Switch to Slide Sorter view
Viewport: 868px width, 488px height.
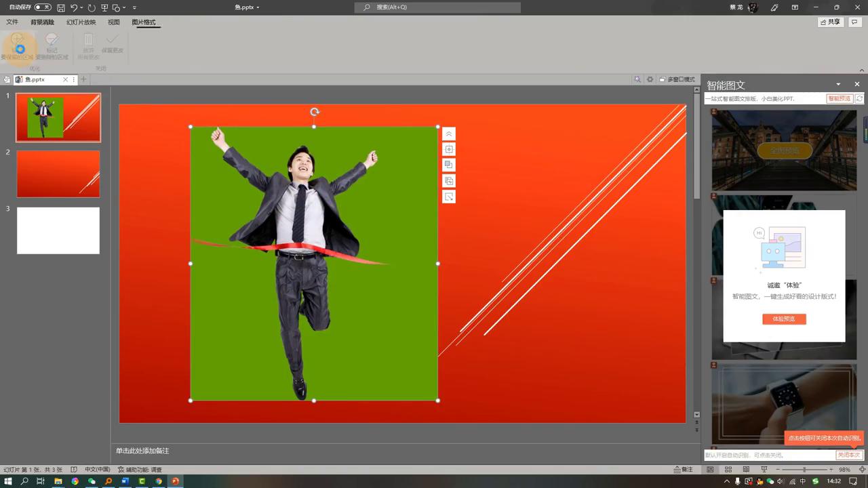[x=728, y=470]
